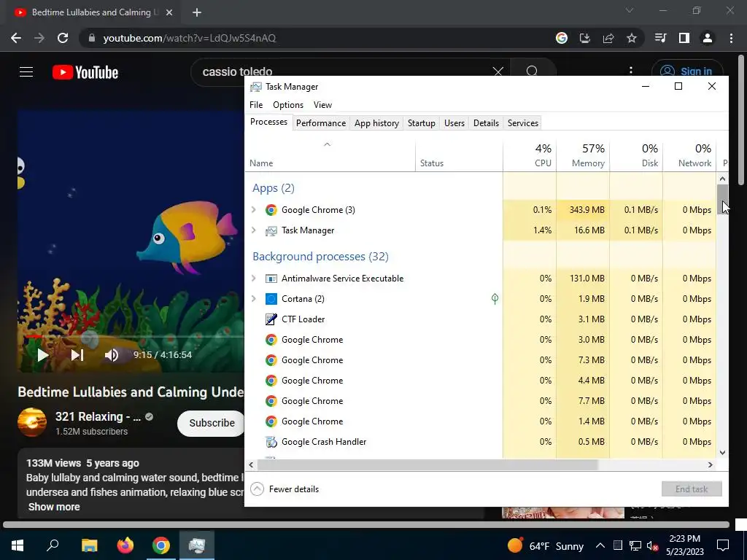This screenshot has height=560, width=747.
Task: Expand the Task Manager app row
Action: pos(254,230)
